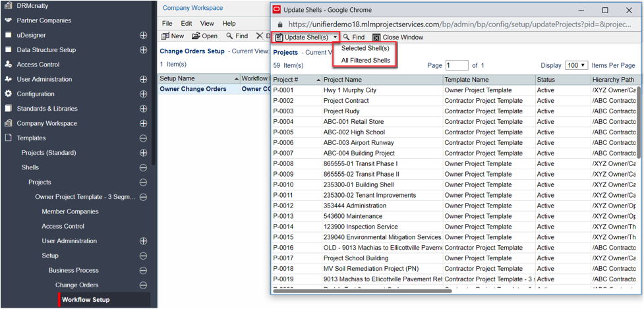This screenshot has width=644, height=309.
Task: Click the horizontal scrollbar of project list
Action: 363,291
